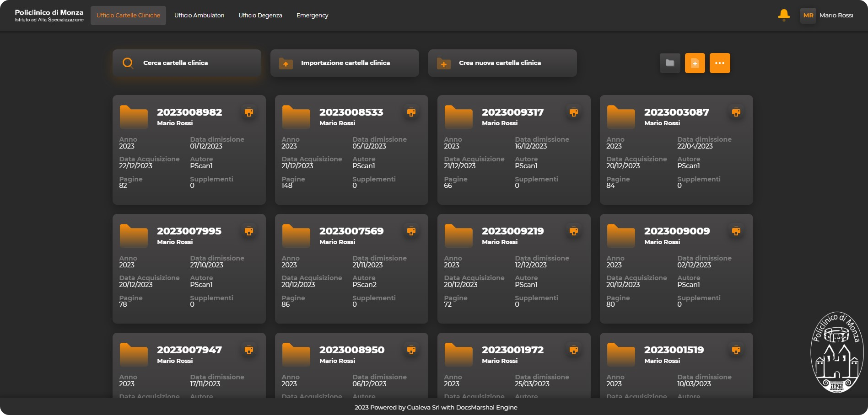This screenshot has width=868, height=415.
Task: Open folder icon of record 2023007947
Action: 134,354
